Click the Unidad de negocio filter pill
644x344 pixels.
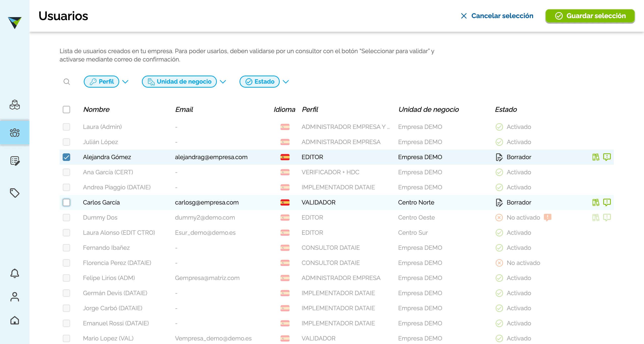pyautogui.click(x=179, y=82)
